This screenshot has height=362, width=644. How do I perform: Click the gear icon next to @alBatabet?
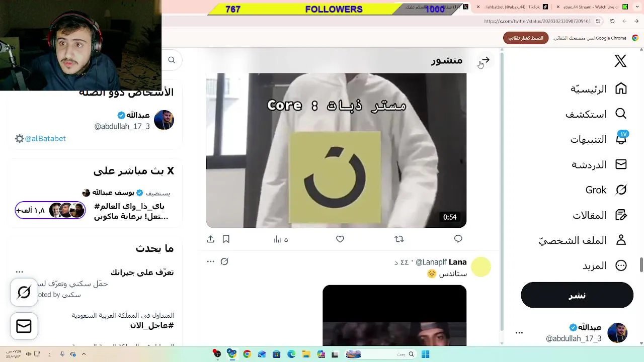(x=20, y=139)
